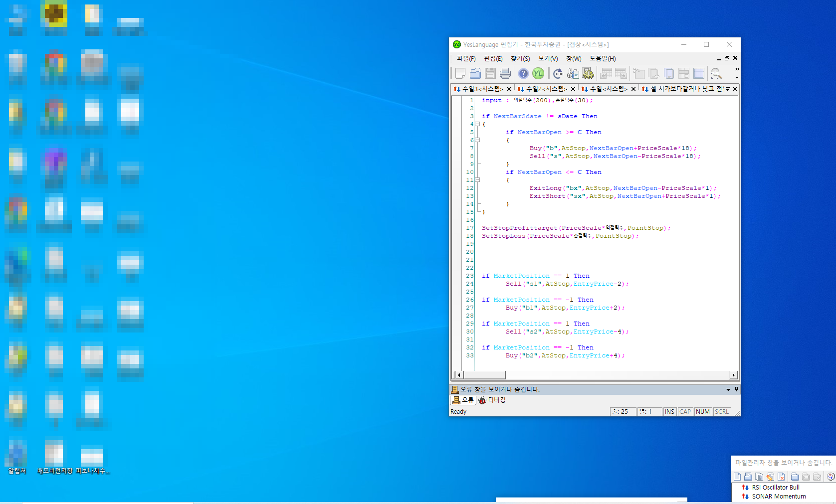Screen dimensions: 836x504
Task: Open the tab list dropdown arrow
Action: pyautogui.click(x=728, y=89)
